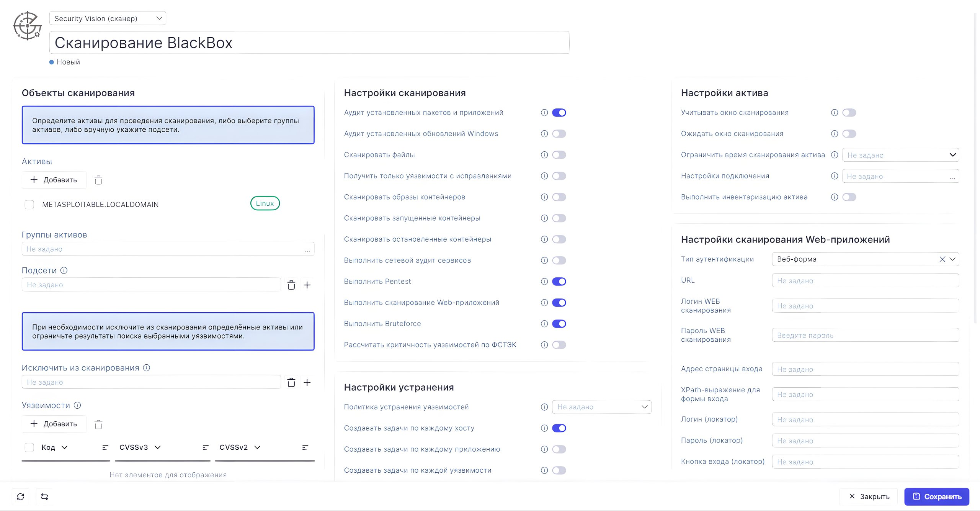Screen dimensions: 980x511
Task: Open Ограничить время сканирования актива dropdown
Action: 900,155
